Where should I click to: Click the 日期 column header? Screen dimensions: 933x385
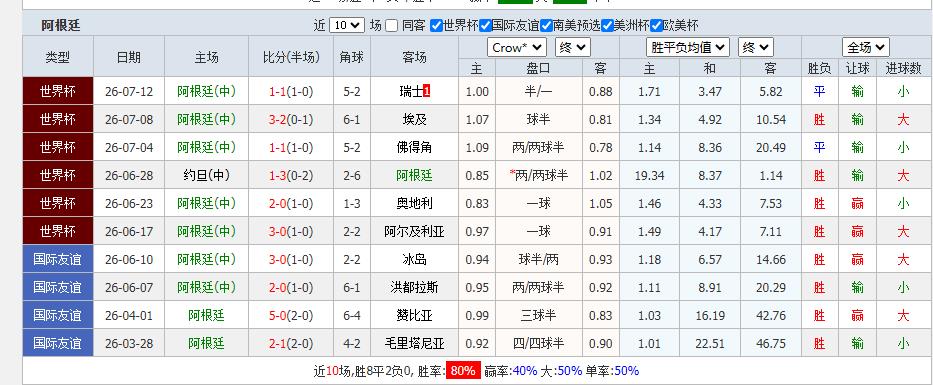point(129,57)
